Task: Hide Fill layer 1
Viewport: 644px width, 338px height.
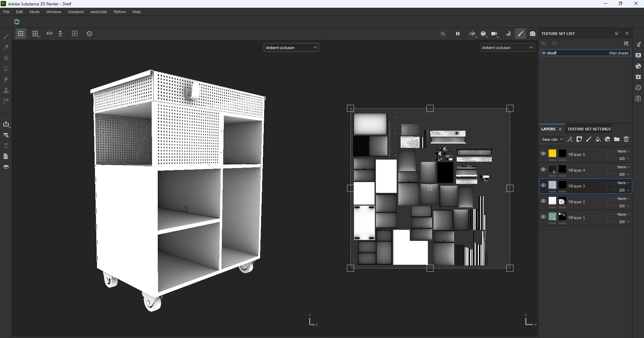Action: pos(543,217)
